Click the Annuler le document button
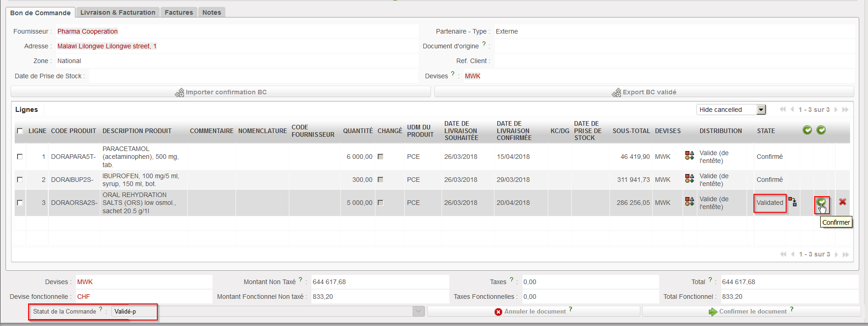This screenshot has height=326, width=868. pos(534,312)
